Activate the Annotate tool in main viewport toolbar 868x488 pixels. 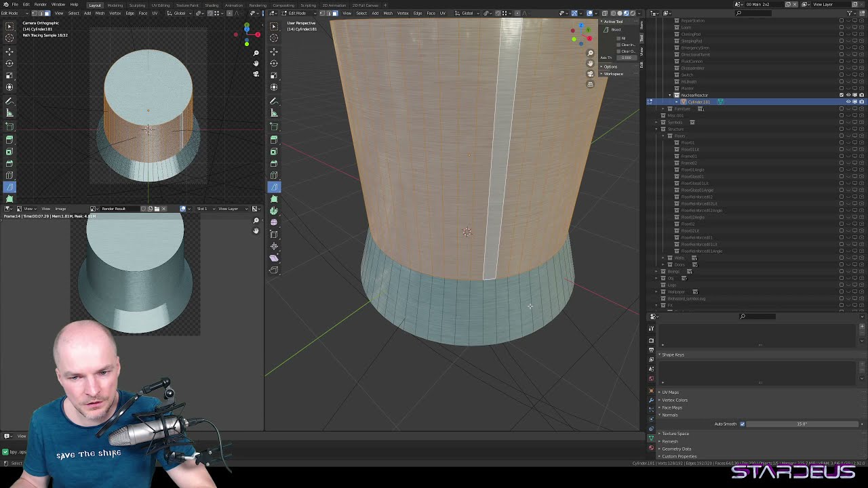coord(274,100)
